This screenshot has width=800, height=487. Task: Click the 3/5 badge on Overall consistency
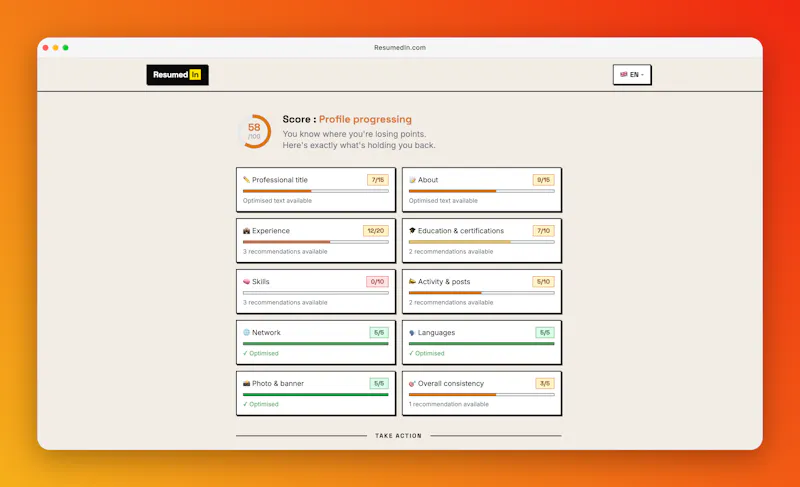tap(545, 383)
